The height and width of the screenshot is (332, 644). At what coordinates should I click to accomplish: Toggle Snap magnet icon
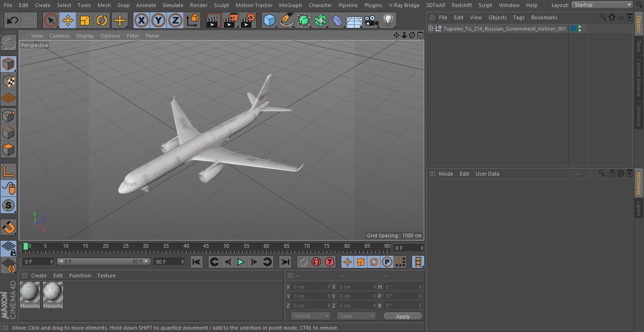(x=8, y=227)
